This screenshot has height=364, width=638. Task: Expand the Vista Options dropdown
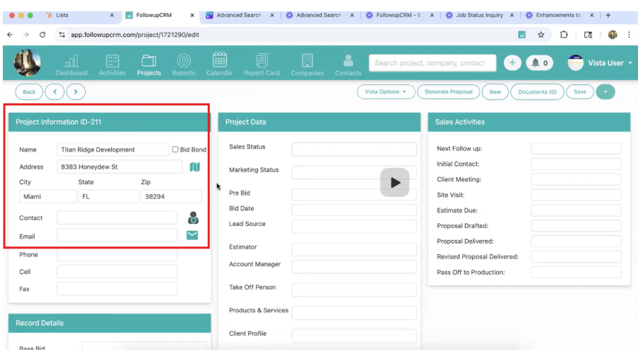click(x=386, y=92)
